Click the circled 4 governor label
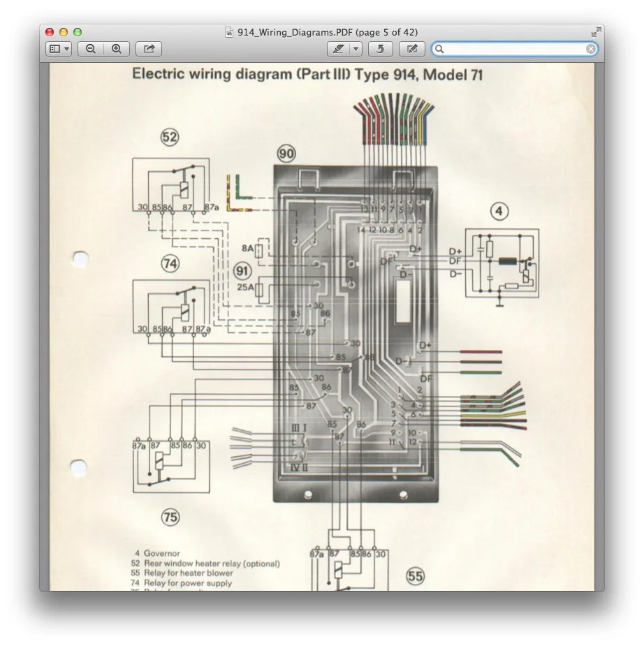This screenshot has height=646, width=644. (x=499, y=212)
